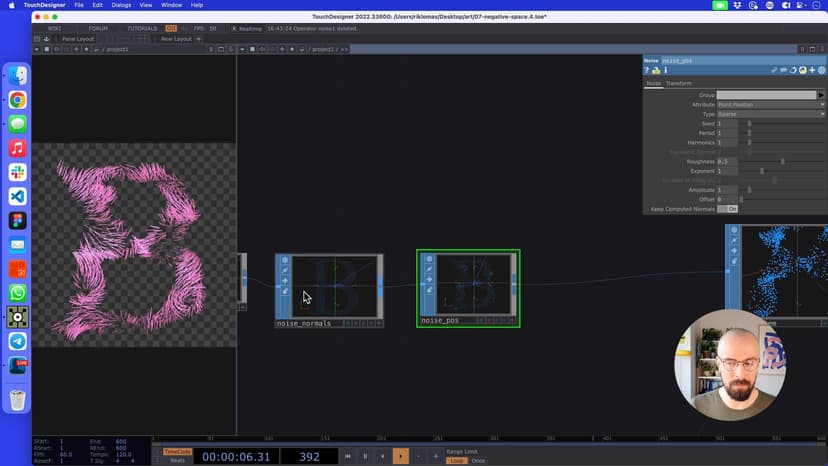Image resolution: width=828 pixels, height=466 pixels.
Task: Click the plus icon in parameter panel header
Action: pyautogui.click(x=812, y=70)
